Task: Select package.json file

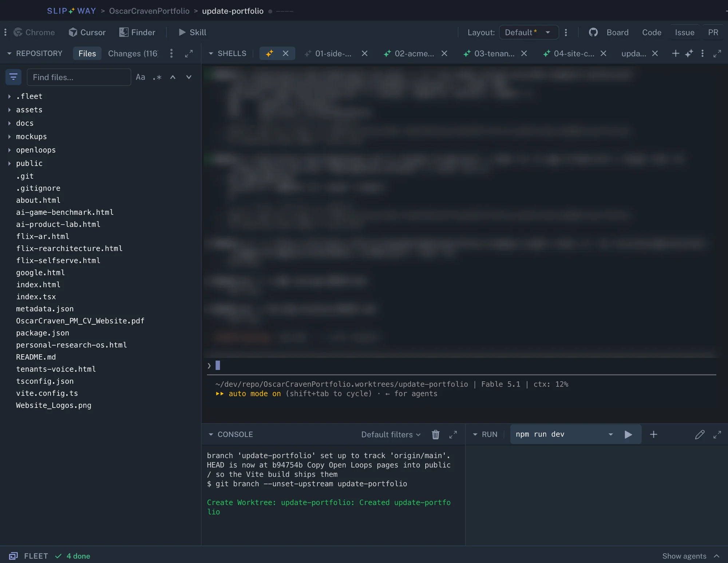Action: pos(43,333)
